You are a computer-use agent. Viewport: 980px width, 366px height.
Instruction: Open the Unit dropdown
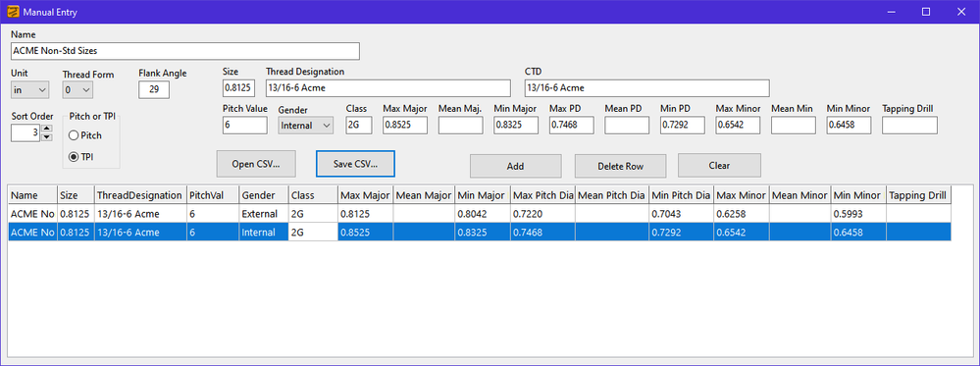30,90
